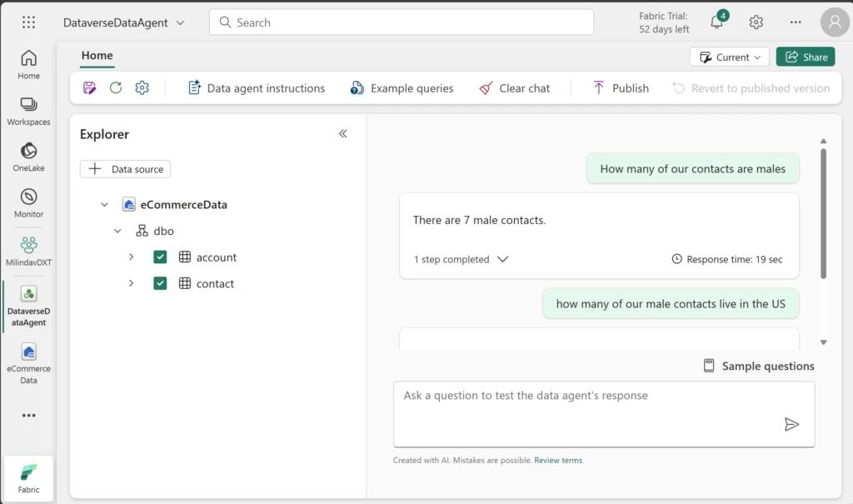Click the Share button
The image size is (853, 504).
pyautogui.click(x=805, y=56)
